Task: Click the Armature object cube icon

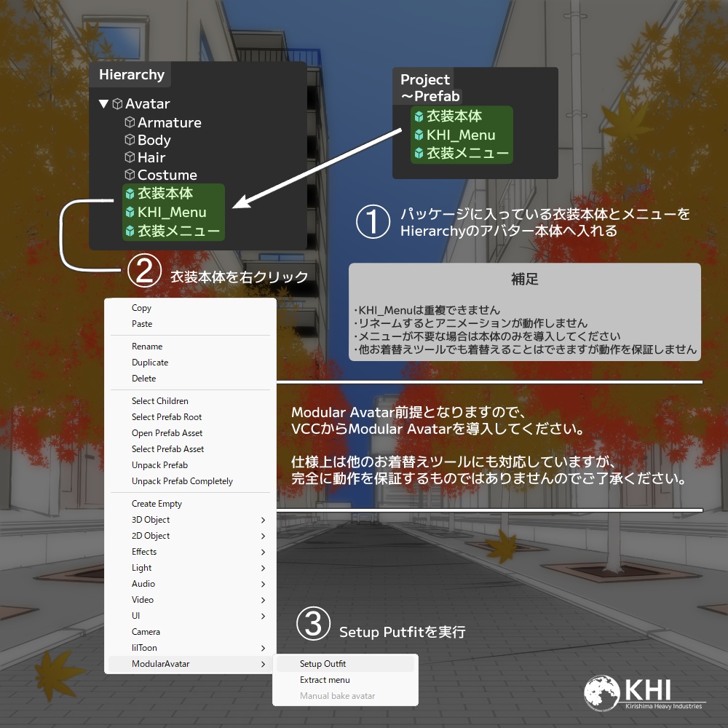Action: (x=130, y=122)
